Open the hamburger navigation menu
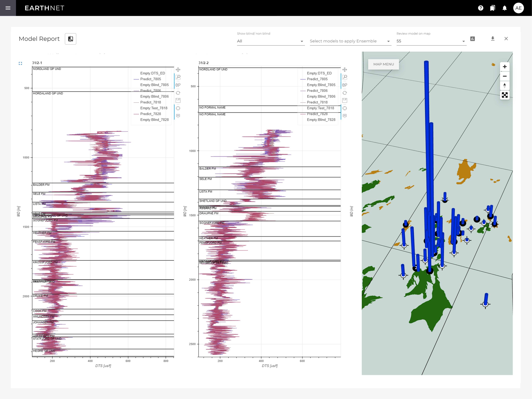Viewport: 532px width, 399px height. 8,8
